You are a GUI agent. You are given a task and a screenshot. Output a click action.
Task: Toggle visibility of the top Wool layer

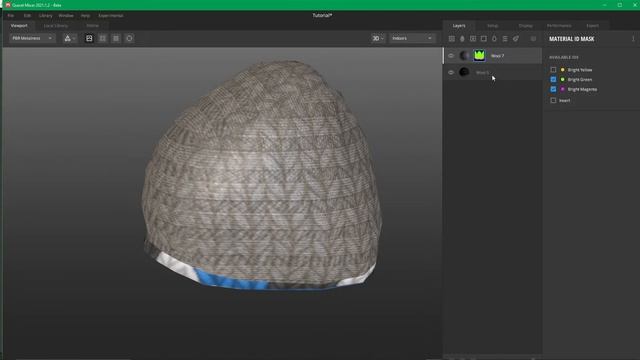451,56
